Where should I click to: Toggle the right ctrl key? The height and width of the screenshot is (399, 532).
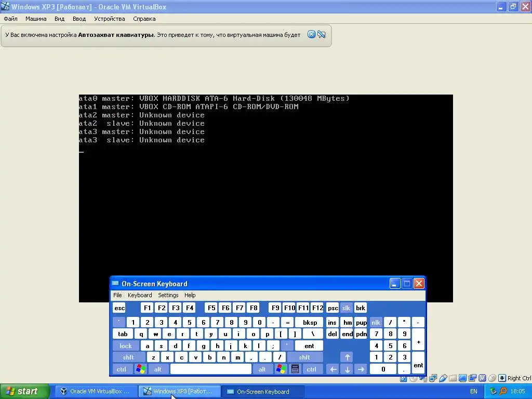click(312, 369)
